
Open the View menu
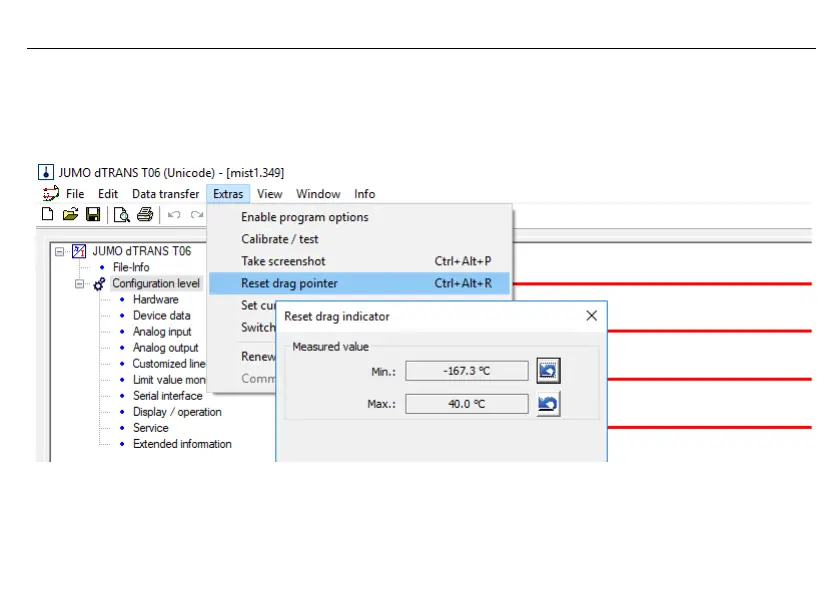point(269,194)
